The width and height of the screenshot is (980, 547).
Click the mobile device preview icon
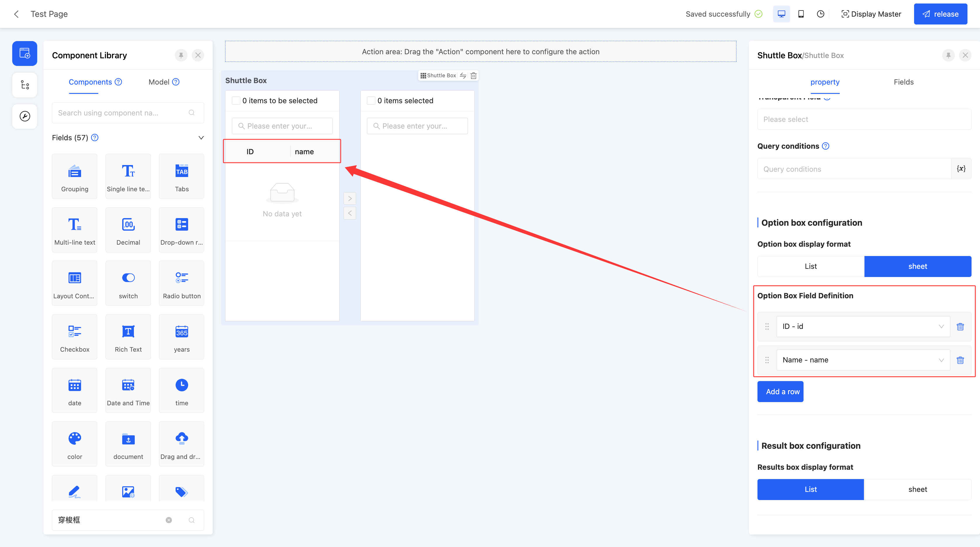pos(801,14)
